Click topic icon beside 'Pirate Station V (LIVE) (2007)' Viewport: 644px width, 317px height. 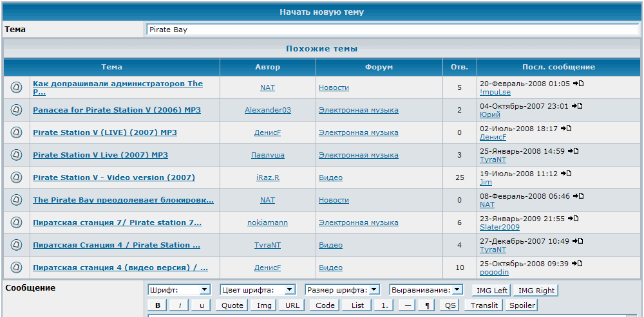pos(16,132)
